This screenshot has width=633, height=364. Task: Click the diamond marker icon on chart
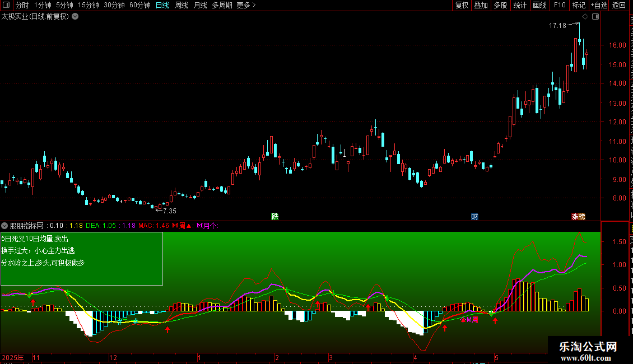(x=585, y=16)
